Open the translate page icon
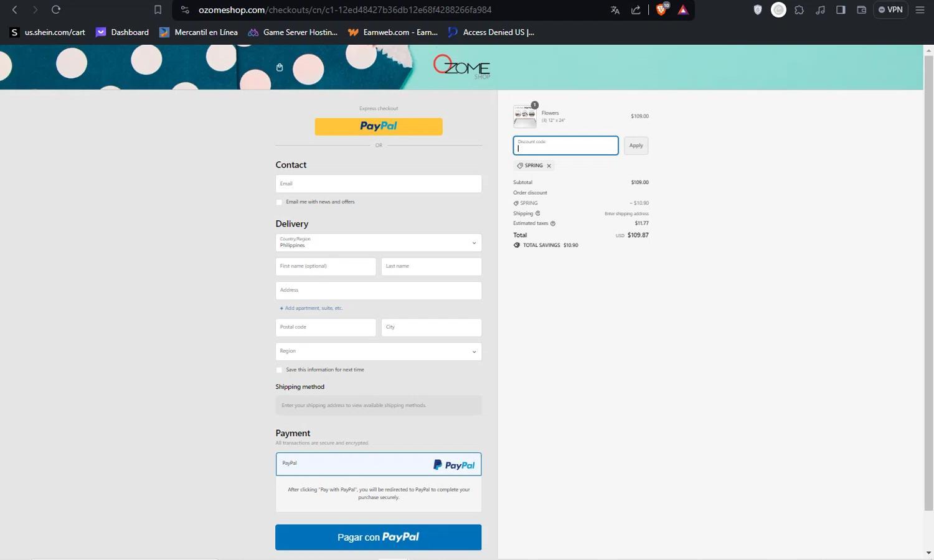The width and height of the screenshot is (934, 560). (x=615, y=10)
